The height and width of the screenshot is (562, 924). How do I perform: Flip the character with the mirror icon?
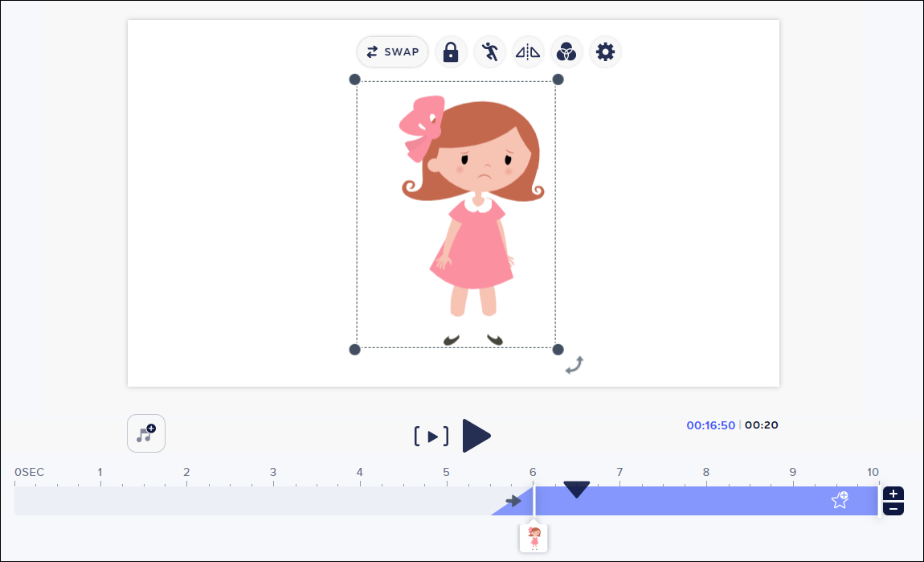[528, 52]
